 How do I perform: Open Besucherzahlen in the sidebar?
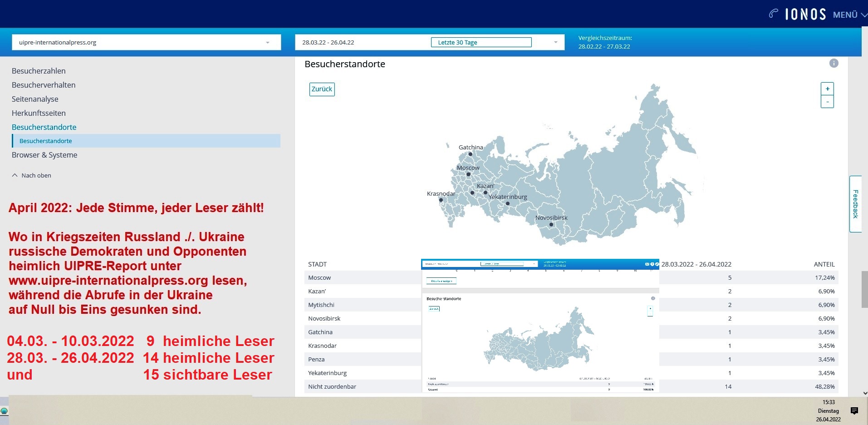coord(39,71)
